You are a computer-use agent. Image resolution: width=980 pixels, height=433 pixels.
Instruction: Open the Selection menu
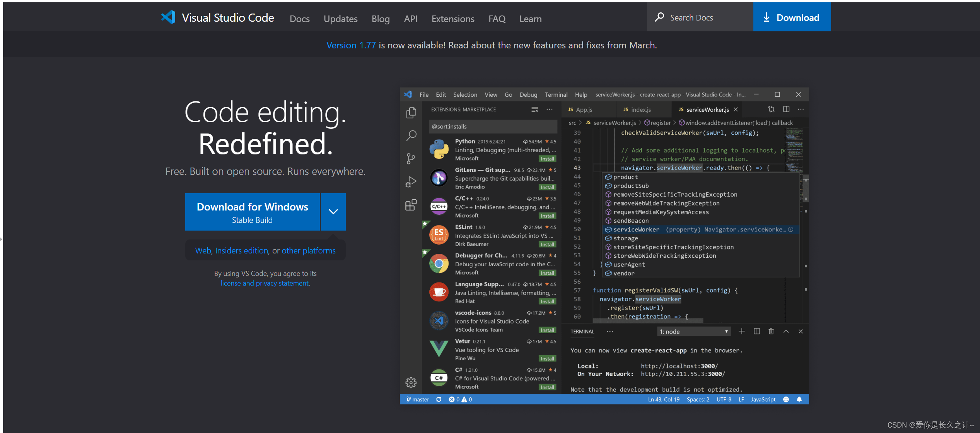pos(465,94)
